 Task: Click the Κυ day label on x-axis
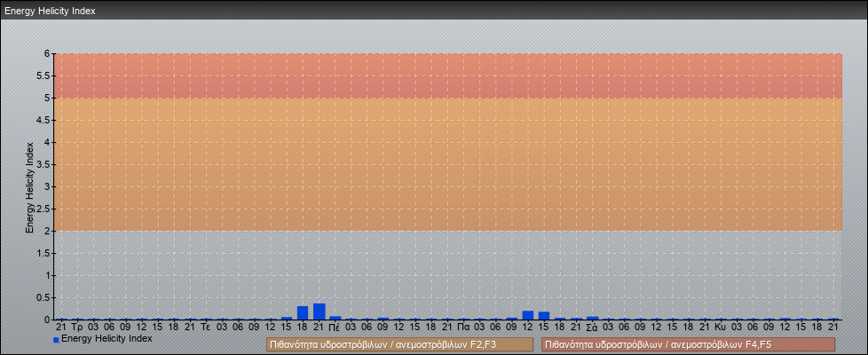(x=721, y=327)
